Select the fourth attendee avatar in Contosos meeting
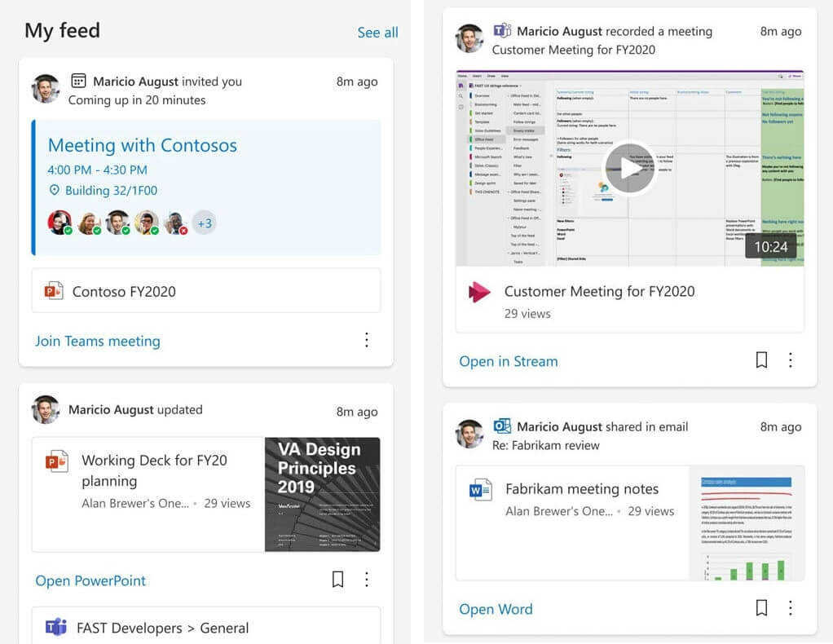833x644 pixels. click(146, 223)
